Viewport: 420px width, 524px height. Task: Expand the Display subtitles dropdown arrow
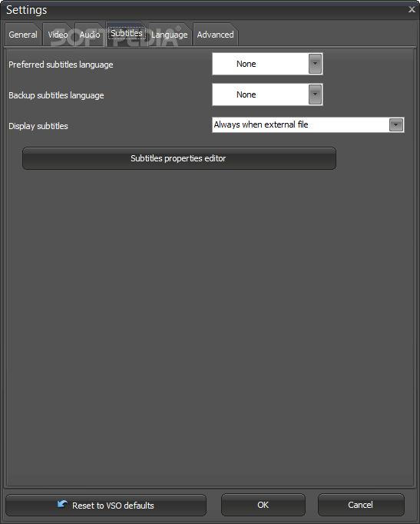coord(396,125)
